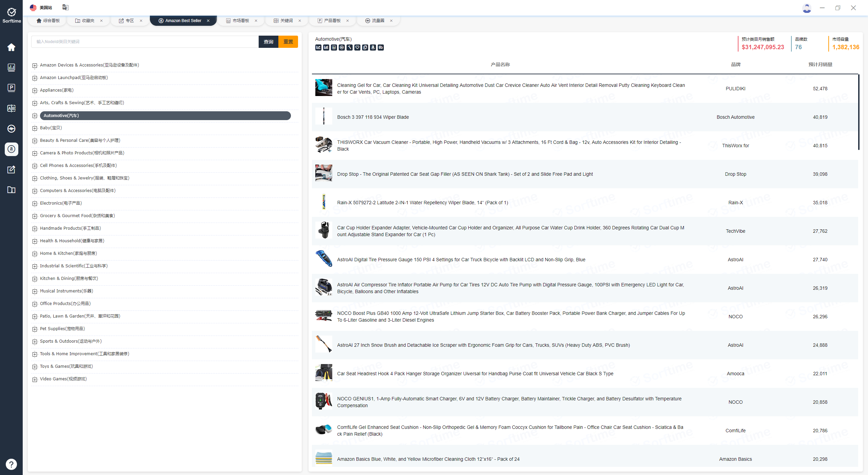Open the sidebar edit note icon

[11, 169]
